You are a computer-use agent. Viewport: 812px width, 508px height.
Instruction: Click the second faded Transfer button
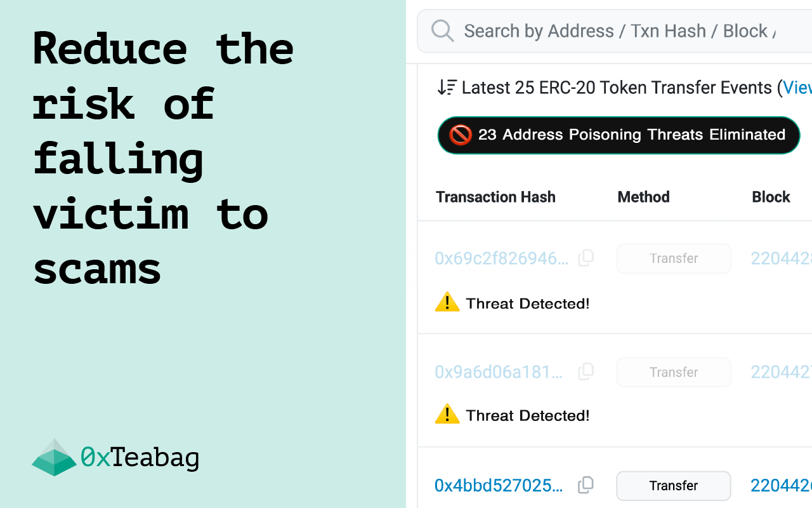coord(674,372)
